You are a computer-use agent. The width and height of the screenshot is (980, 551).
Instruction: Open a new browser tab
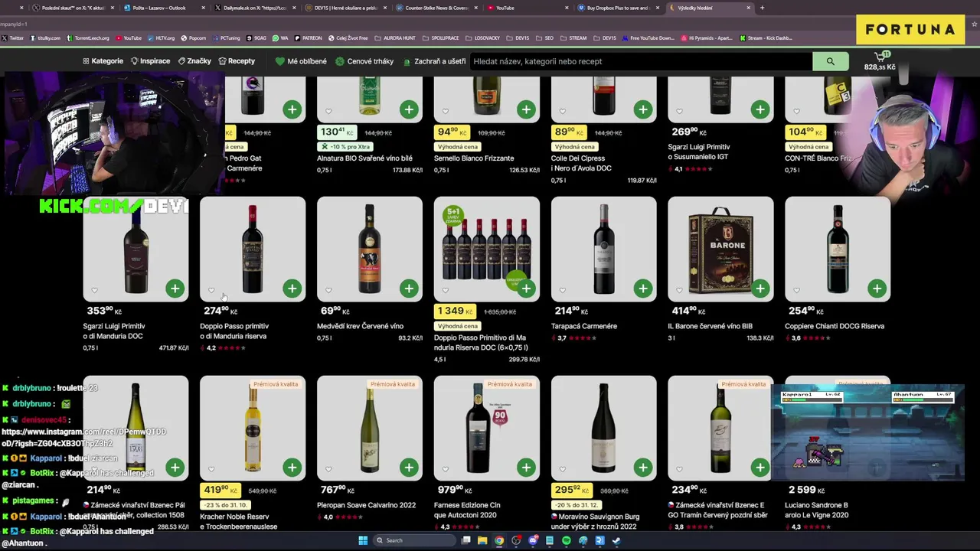tap(762, 8)
